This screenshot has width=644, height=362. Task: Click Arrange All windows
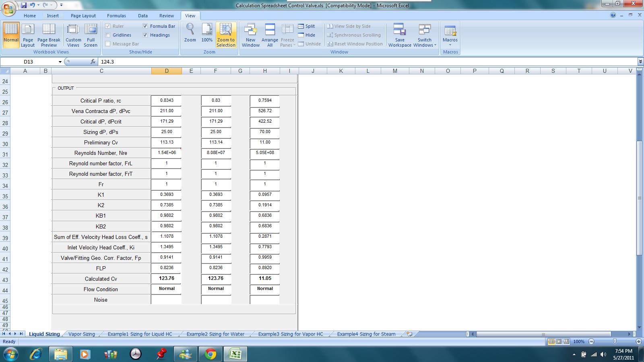coord(270,35)
